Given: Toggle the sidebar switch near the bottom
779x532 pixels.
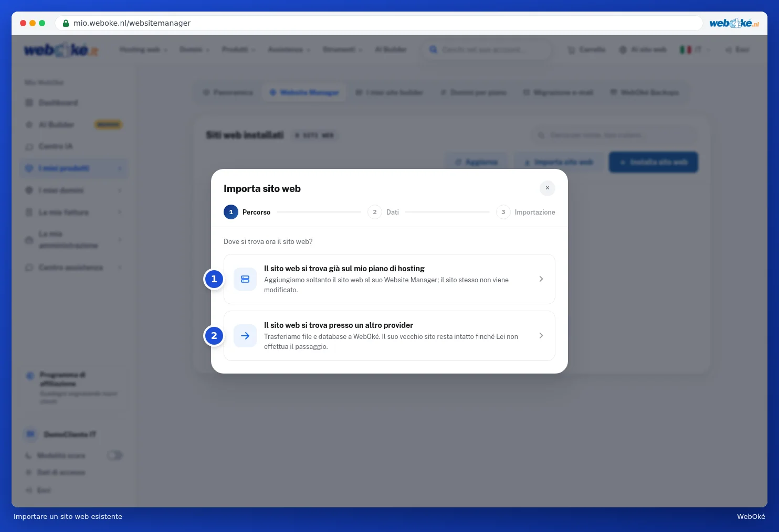Looking at the screenshot, I should [115, 455].
